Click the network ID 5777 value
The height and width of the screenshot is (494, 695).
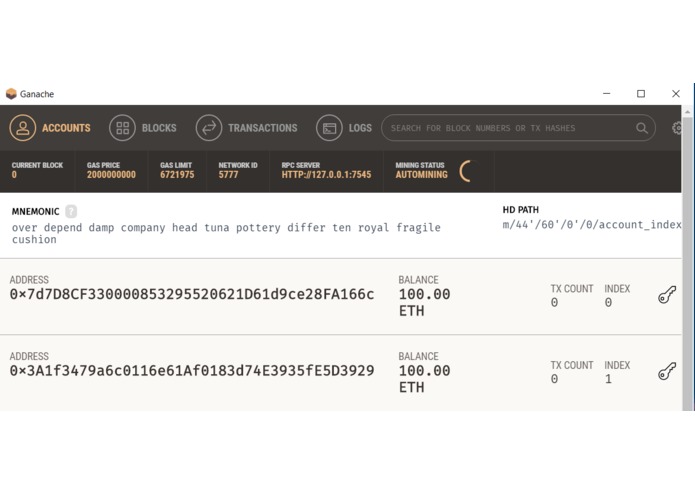(x=228, y=175)
